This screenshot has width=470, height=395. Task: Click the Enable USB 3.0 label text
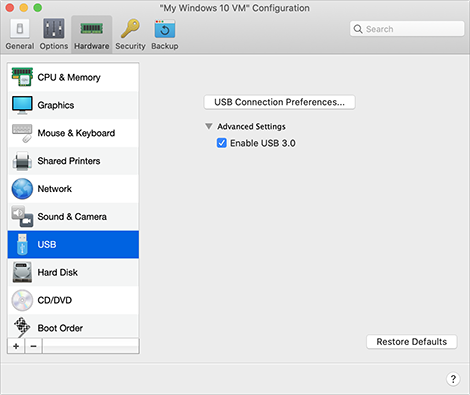click(x=263, y=143)
